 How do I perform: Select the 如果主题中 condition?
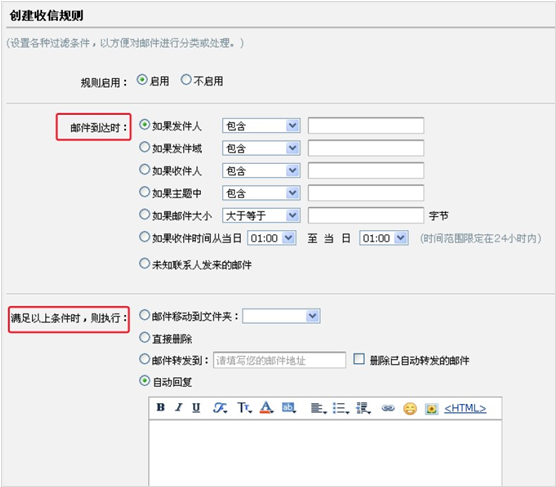(144, 192)
